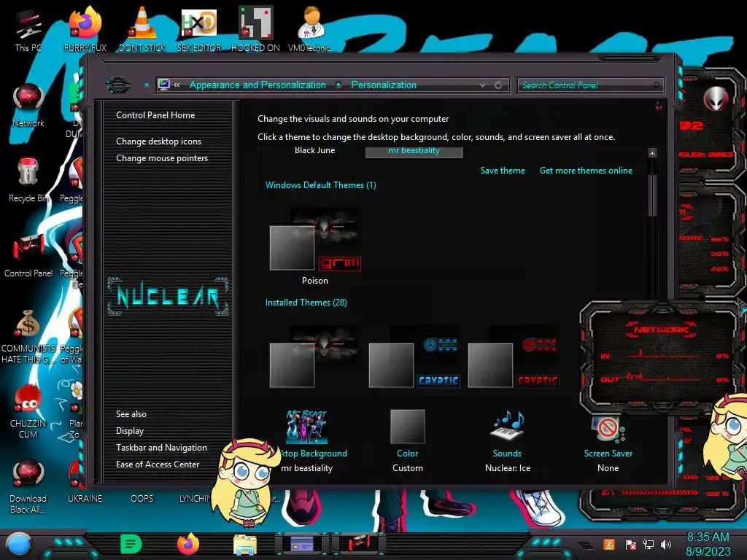Open the Network desktop icon
The image size is (747, 560).
28,105
